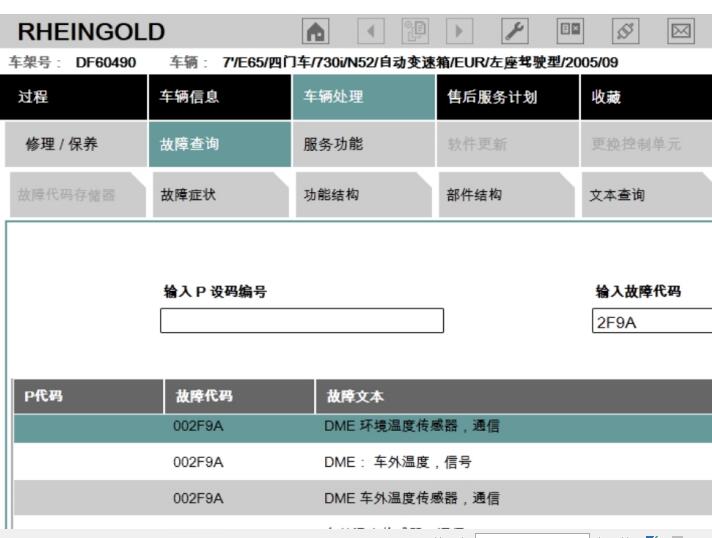Open settings via the wrench icon
This screenshot has width=712, height=538.
pyautogui.click(x=515, y=31)
